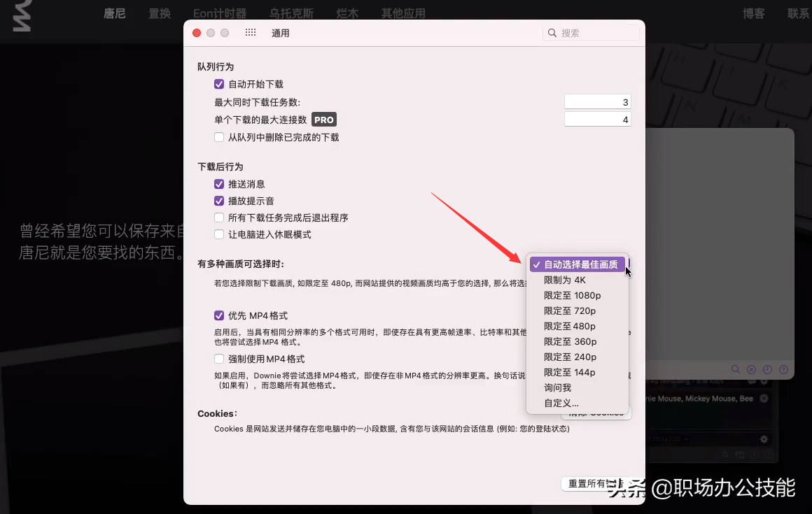Open the 博客 menu item
This screenshot has width=812, height=514.
753,13
